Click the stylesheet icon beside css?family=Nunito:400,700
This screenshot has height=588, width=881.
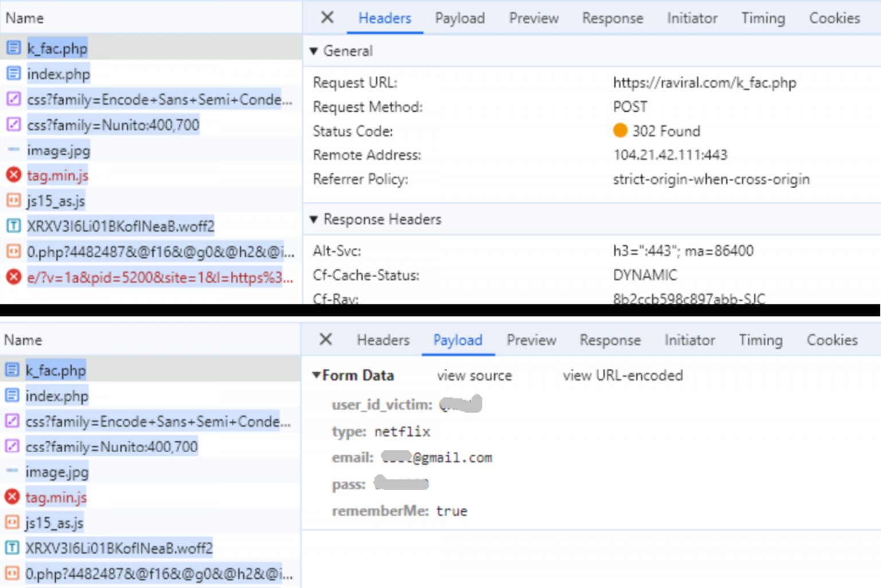(13, 124)
